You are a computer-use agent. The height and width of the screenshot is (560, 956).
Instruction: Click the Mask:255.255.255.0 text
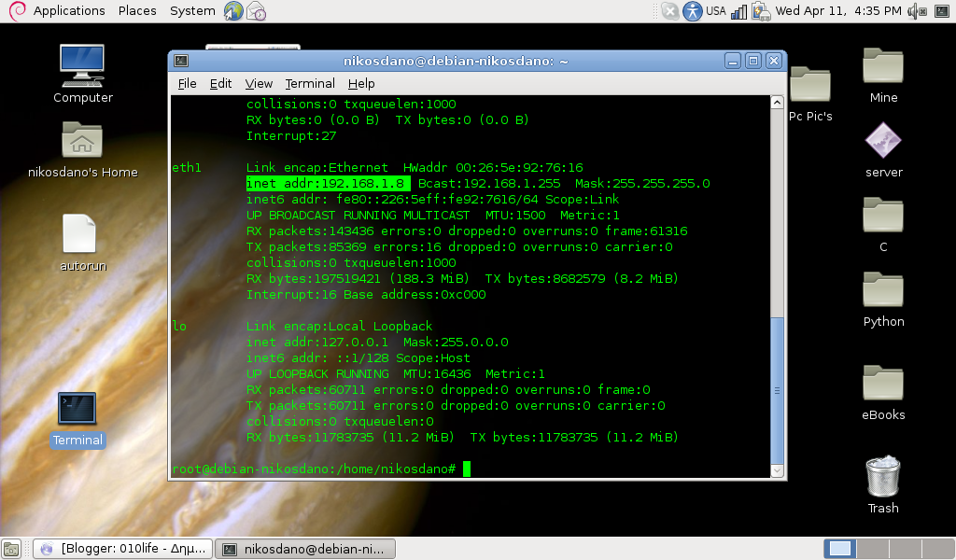[642, 184]
